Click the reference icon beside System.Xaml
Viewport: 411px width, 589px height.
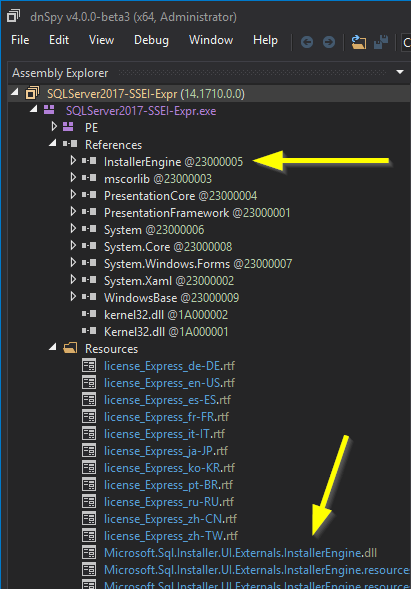[x=89, y=279]
